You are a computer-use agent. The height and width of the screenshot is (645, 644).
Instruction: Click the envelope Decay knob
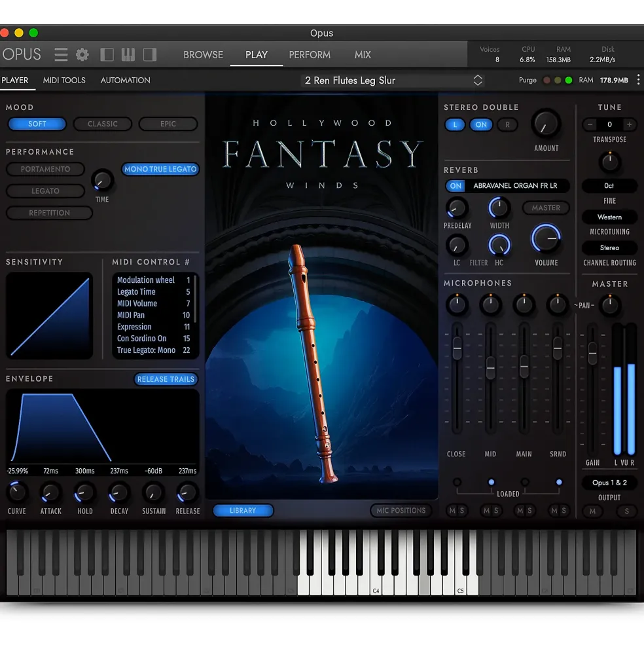119,492
